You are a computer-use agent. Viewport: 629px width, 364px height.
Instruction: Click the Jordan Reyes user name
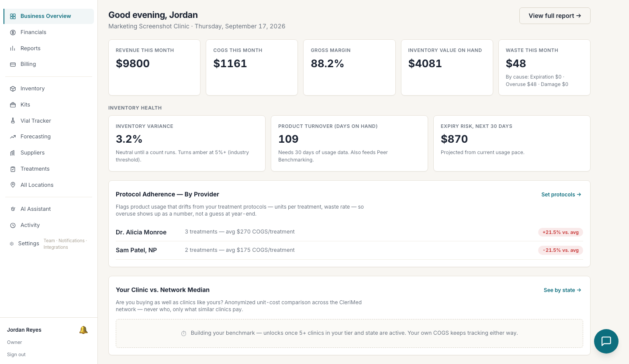(24, 330)
